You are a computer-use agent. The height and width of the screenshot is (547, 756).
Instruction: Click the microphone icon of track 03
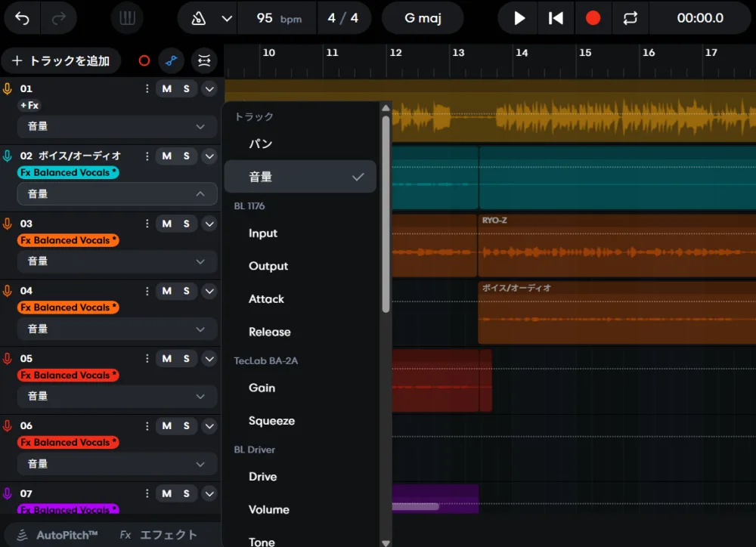[8, 224]
